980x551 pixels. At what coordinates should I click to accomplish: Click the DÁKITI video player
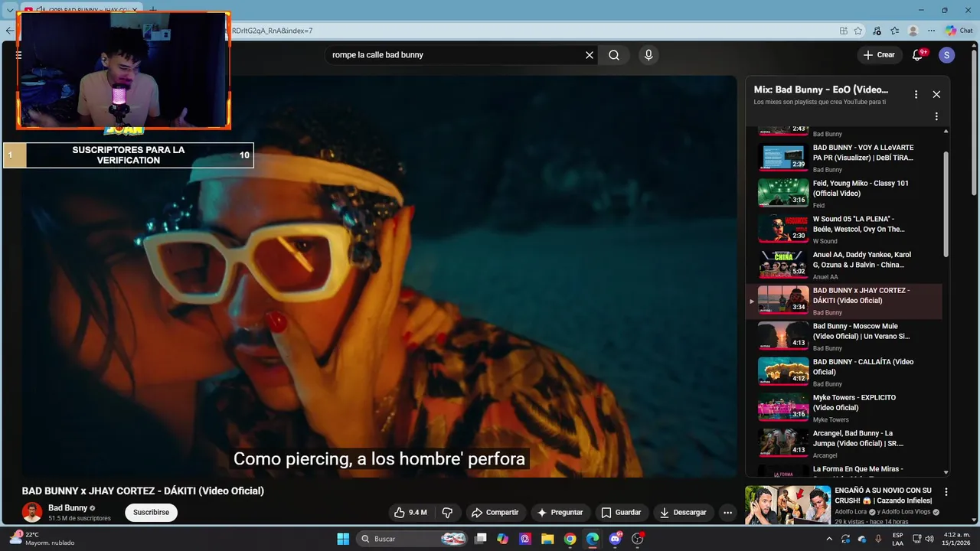(379, 275)
